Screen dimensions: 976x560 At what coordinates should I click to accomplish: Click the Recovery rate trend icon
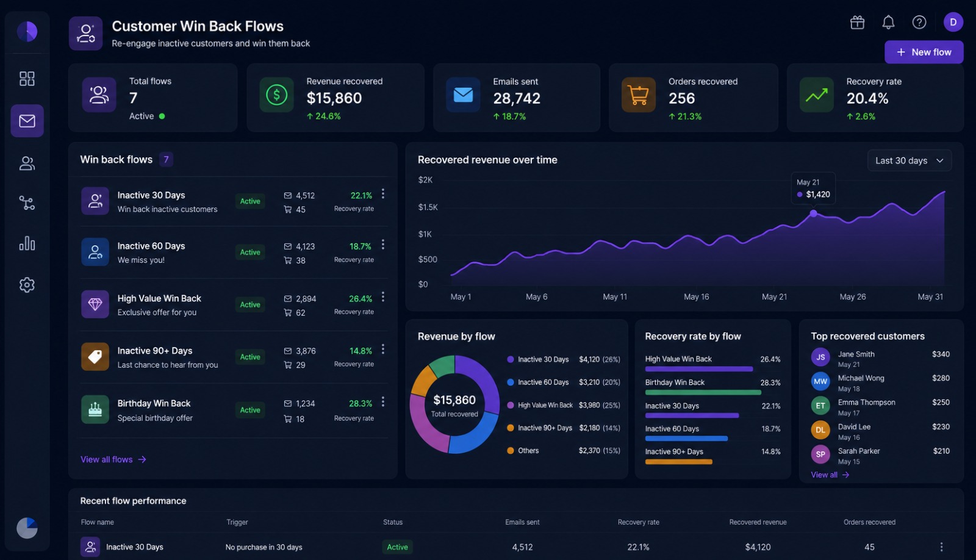[816, 95]
